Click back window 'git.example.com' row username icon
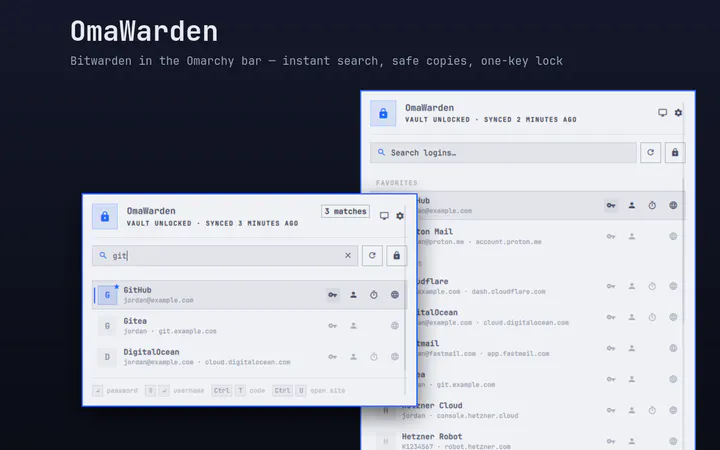The height and width of the screenshot is (450, 720). pyautogui.click(x=632, y=379)
